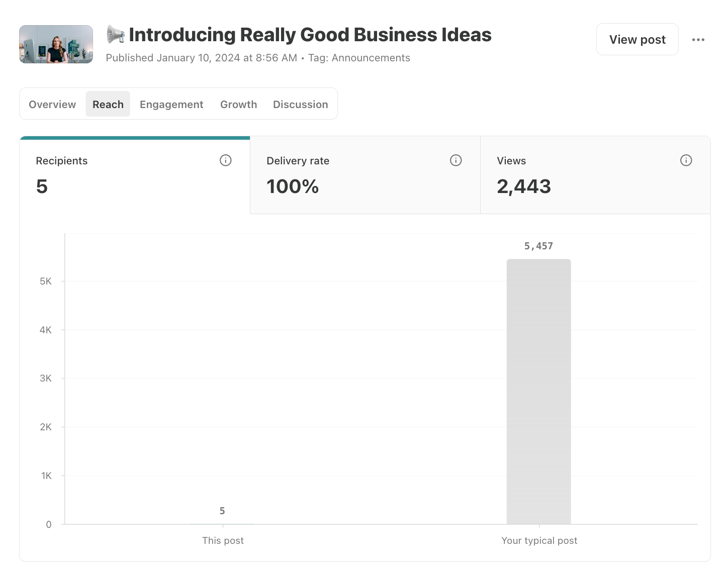This screenshot has height=572, width=728.
Task: Select the Delivery rate metric card
Action: [x=365, y=175]
